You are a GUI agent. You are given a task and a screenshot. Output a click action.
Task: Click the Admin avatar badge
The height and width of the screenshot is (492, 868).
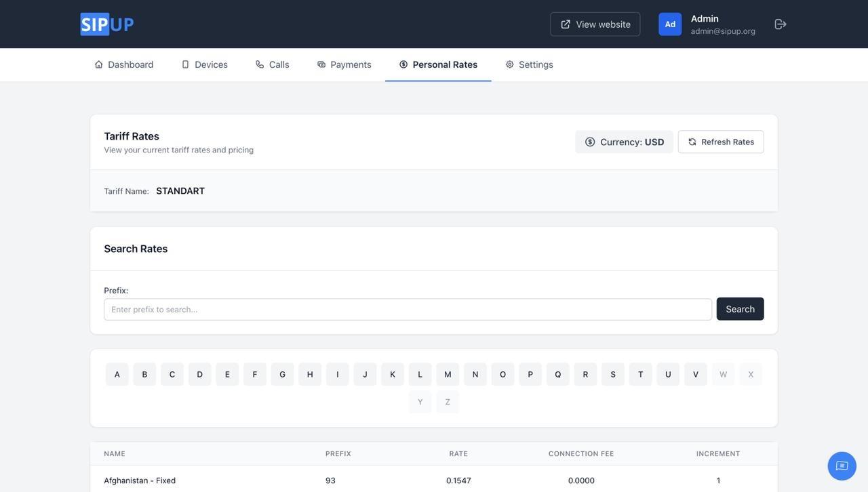pyautogui.click(x=670, y=24)
